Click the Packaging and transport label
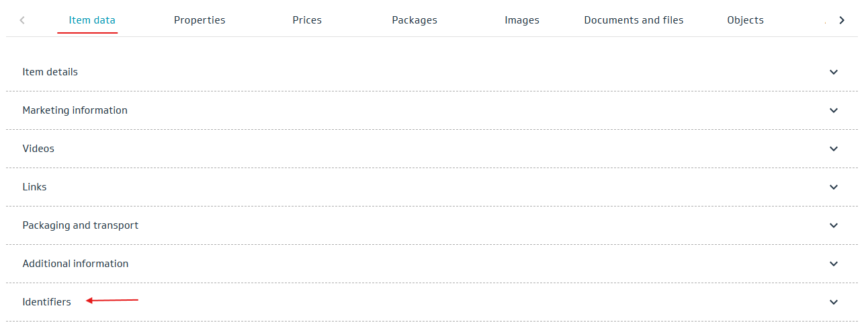This screenshot has width=868, height=335. click(x=81, y=225)
